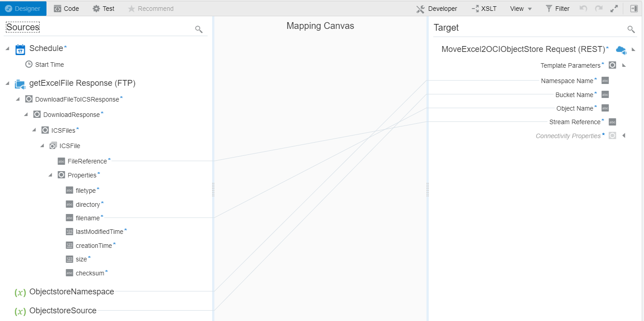644x321 pixels.
Task: Click the REST cloud icon beside MoveExcel2OCIObjectStore
Action: pos(621,50)
